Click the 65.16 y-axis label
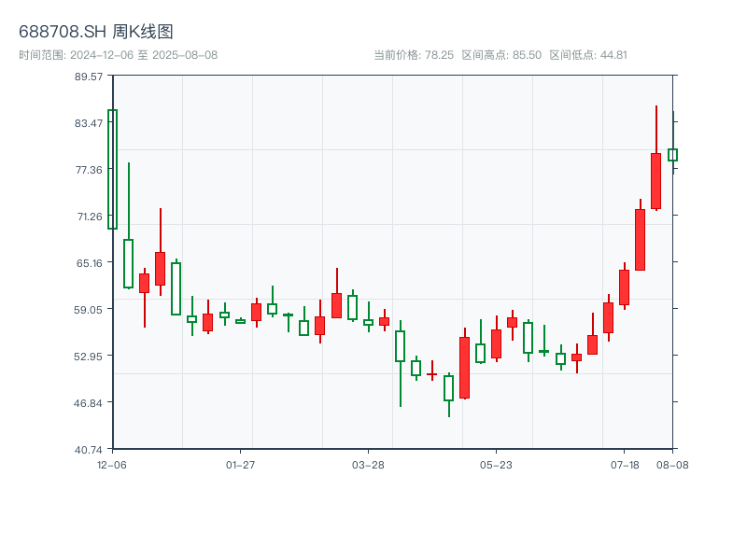The width and height of the screenshot is (747, 560). tap(90, 263)
